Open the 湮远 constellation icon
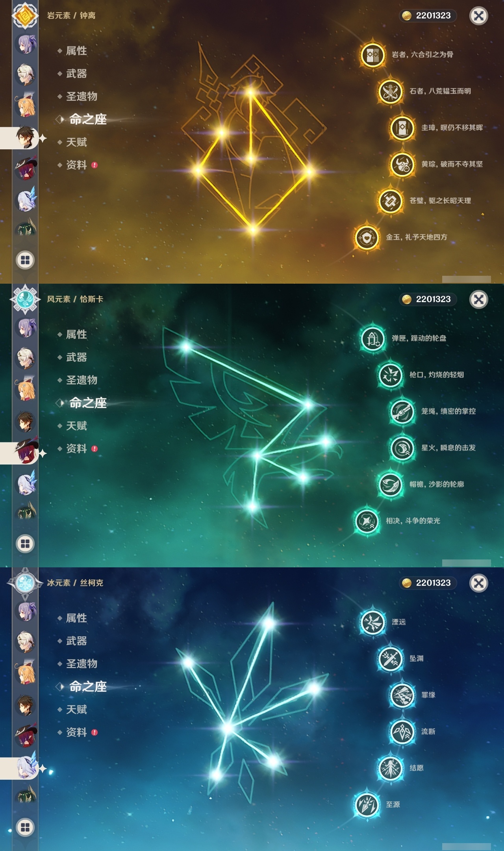504x851 pixels. click(x=372, y=622)
